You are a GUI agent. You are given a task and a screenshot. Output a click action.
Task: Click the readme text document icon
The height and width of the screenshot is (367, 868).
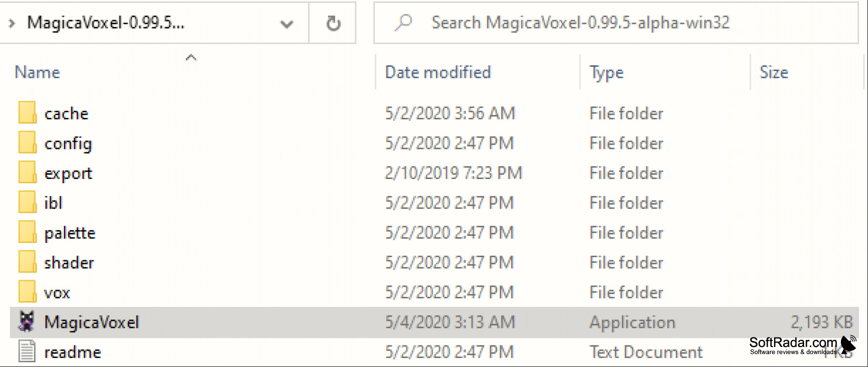(x=27, y=352)
